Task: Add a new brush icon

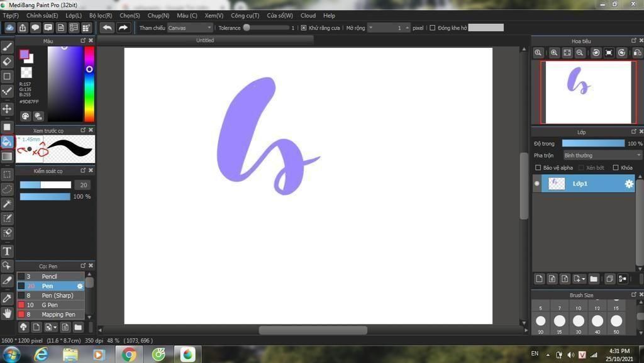Action: pos(36,327)
